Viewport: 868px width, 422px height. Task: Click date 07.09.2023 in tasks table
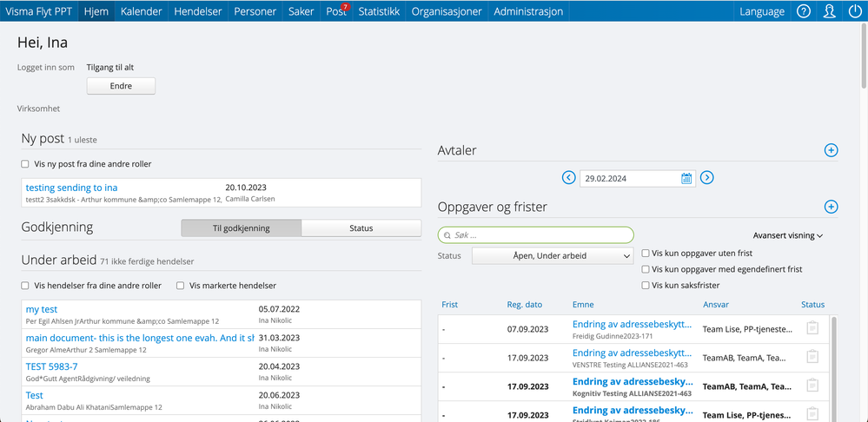528,329
